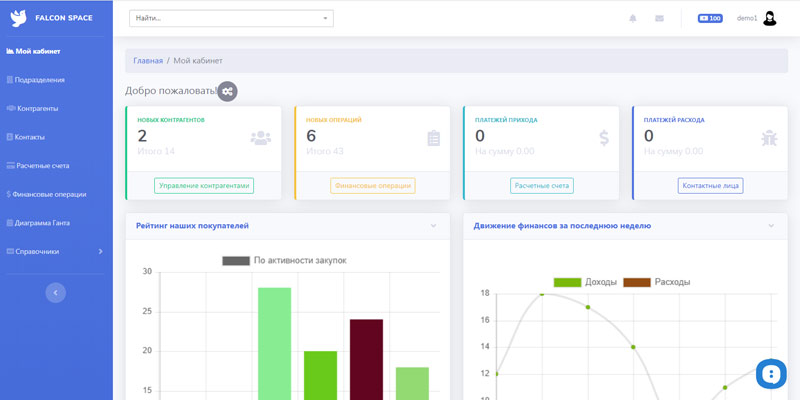The height and width of the screenshot is (400, 800).
Task: Click the Управление контрагентами button
Action: (x=204, y=185)
